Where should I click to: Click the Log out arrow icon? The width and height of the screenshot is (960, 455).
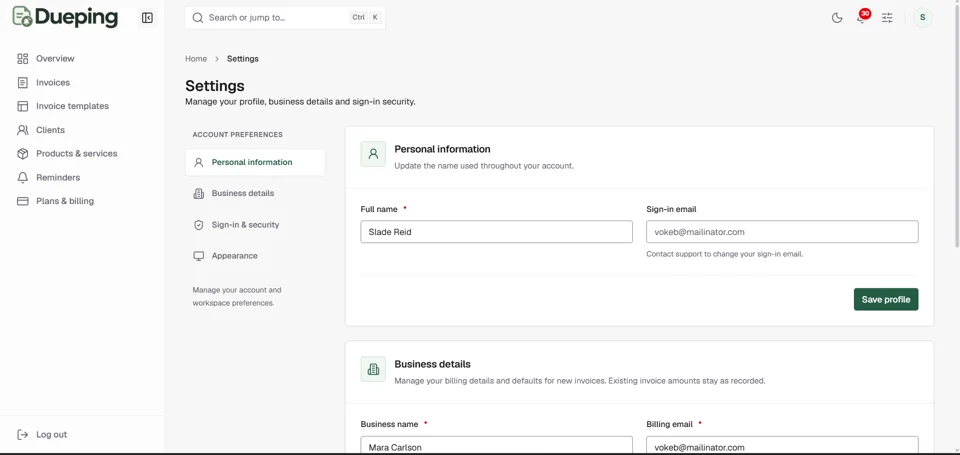[x=23, y=435]
